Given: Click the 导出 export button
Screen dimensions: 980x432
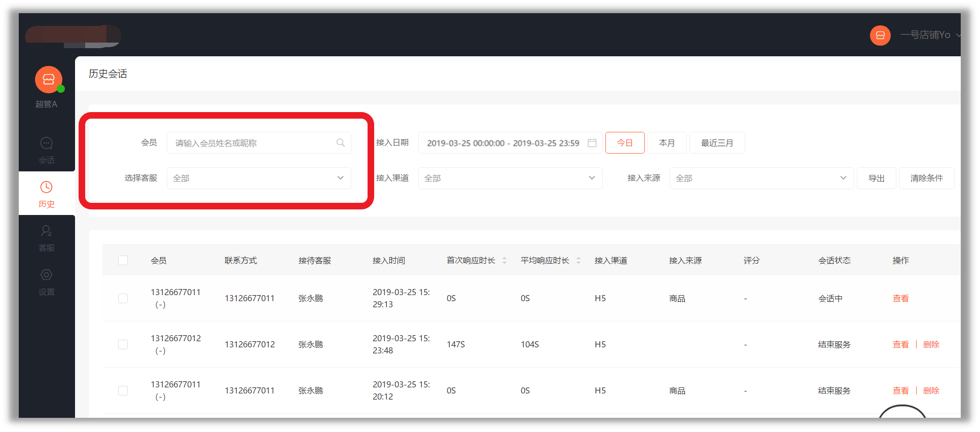Looking at the screenshot, I should pos(876,178).
